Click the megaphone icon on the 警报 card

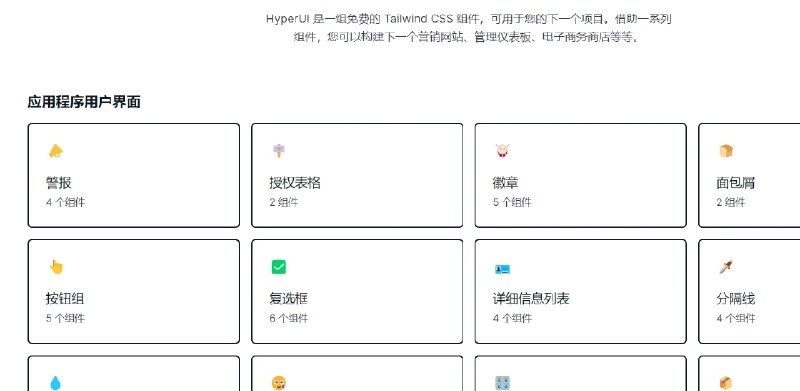tap(56, 151)
